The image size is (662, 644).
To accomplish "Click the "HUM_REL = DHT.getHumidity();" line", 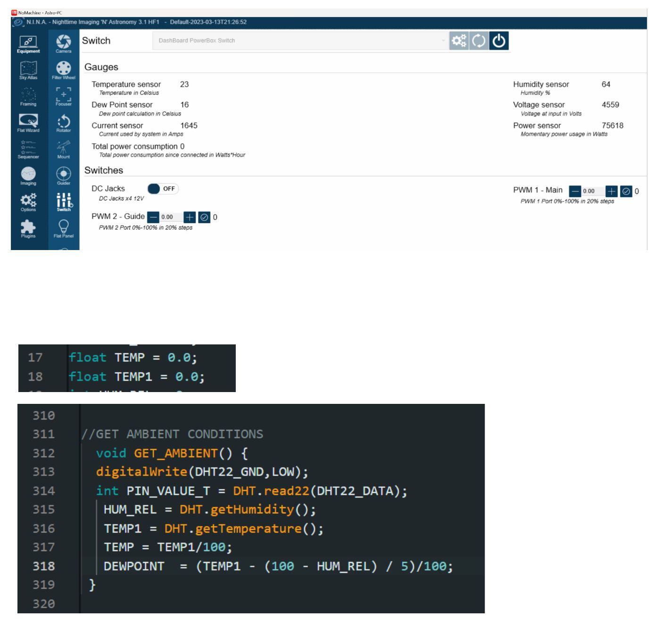I will 210,510.
